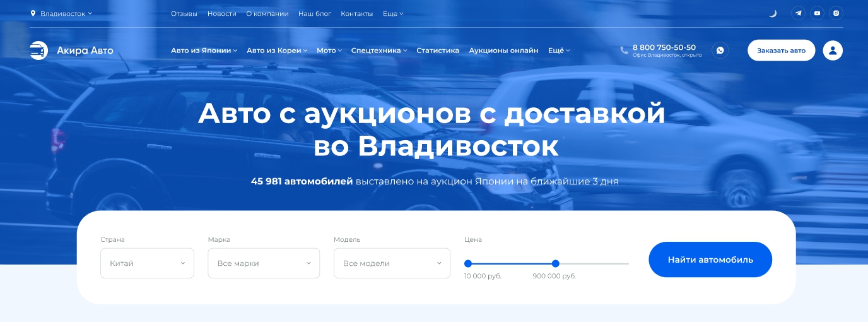Click the 900 000 руб. price label
Viewport: 868px width, 322px height.
[x=554, y=276]
